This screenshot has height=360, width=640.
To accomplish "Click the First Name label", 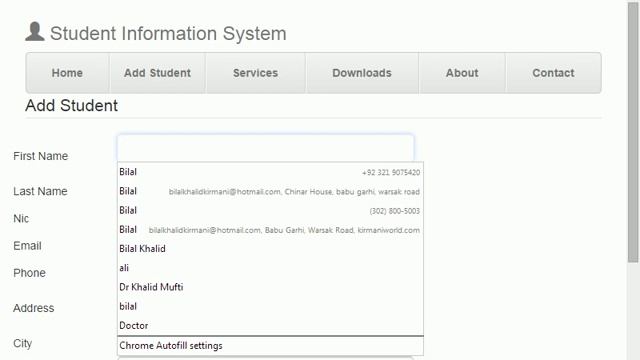I will click(x=40, y=156).
